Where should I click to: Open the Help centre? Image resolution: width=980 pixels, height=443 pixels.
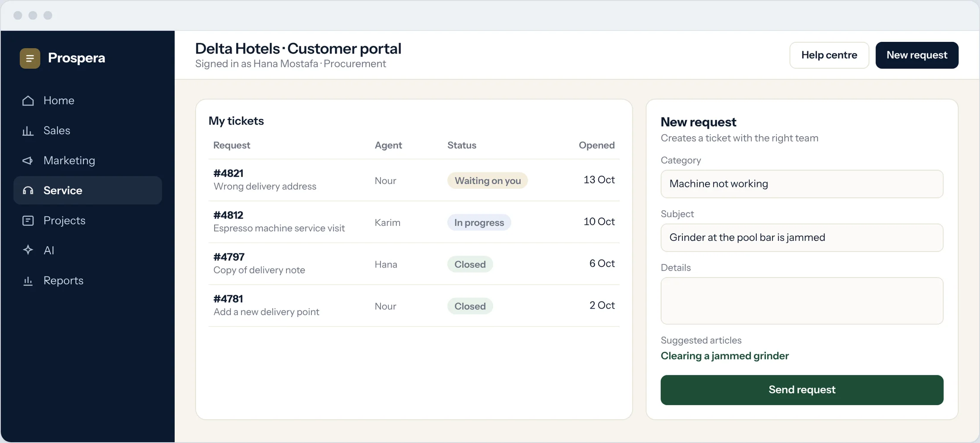coord(829,55)
